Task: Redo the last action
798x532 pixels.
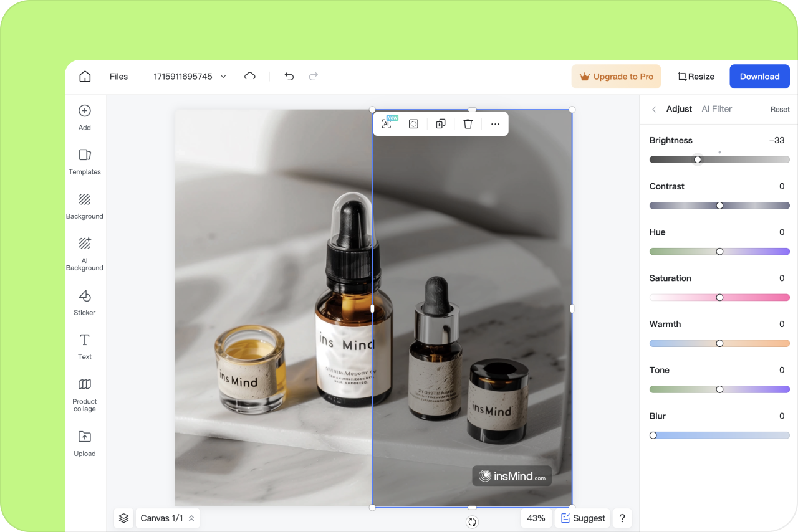Action: tap(314, 77)
